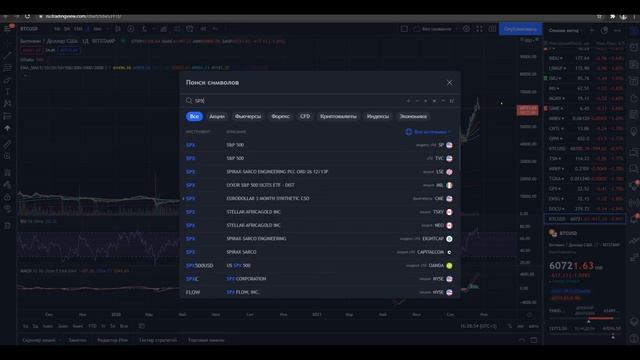Open the main hamburger menu

tap(7, 29)
